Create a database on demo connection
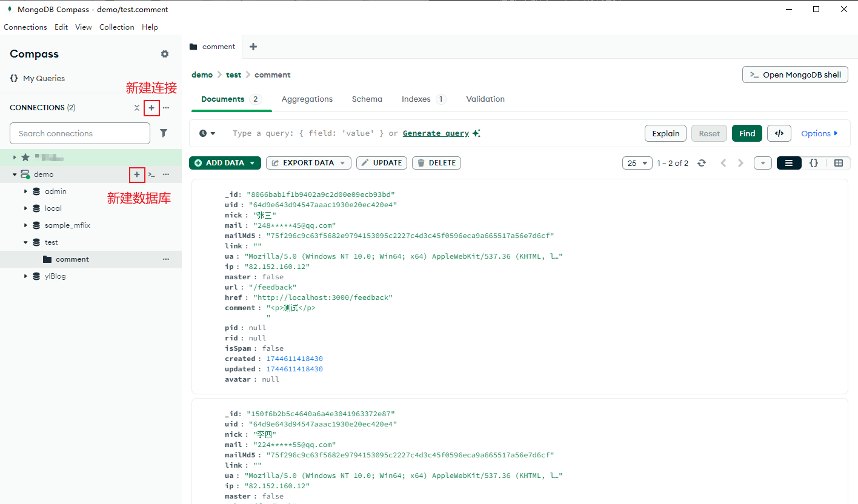Image resolution: width=858 pixels, height=504 pixels. (x=137, y=174)
